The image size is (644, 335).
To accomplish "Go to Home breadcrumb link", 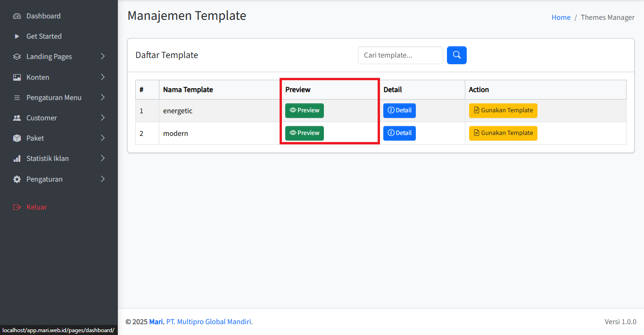I will coord(561,17).
